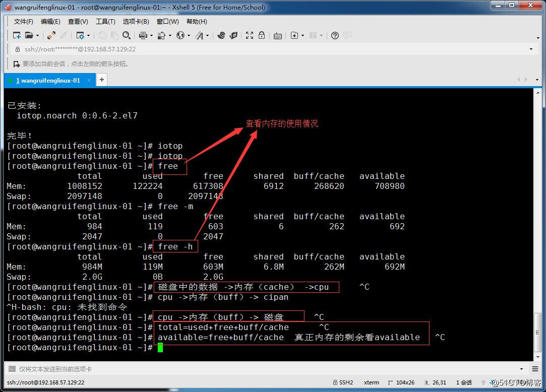The width and height of the screenshot is (546, 392).
Task: Click the Encoding globe icon
Action: [x=180, y=35]
